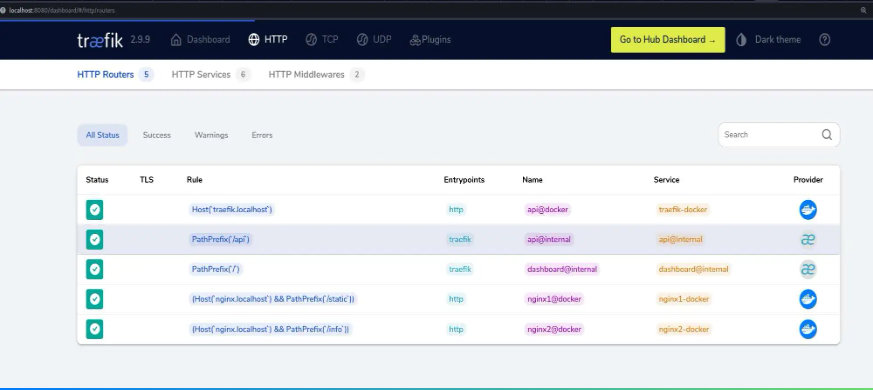Click http entrypoint in api@docker row
873x390 pixels.
(456, 209)
